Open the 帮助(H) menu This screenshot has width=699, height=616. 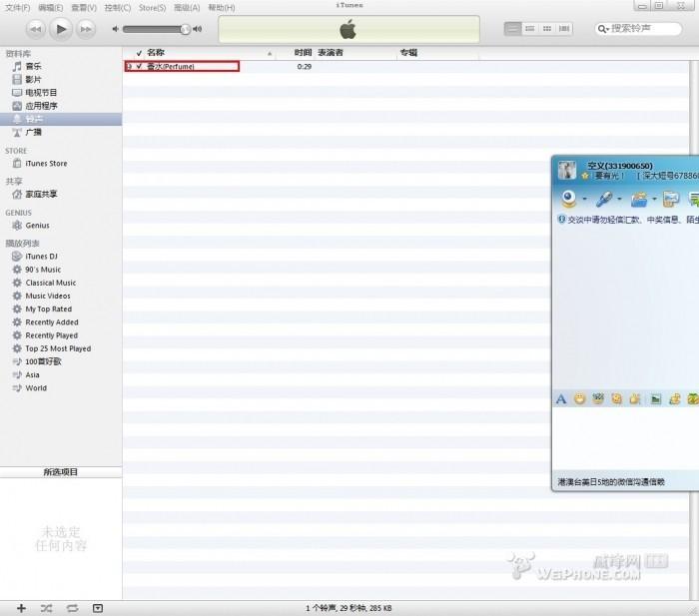tap(222, 8)
